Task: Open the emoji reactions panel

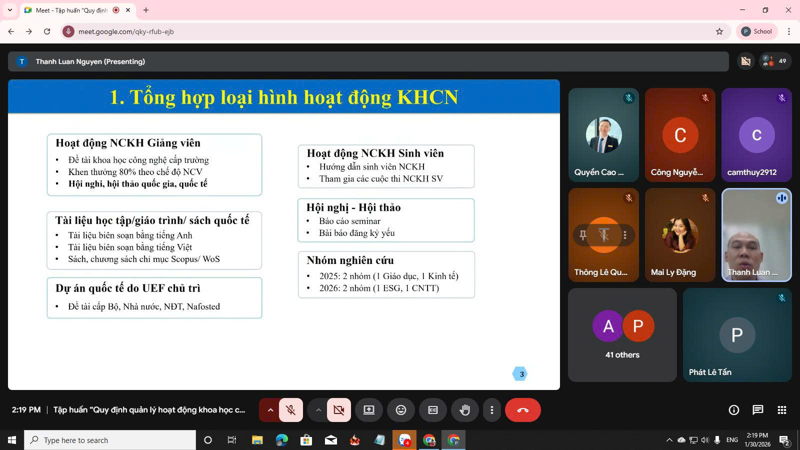Action: coord(401,410)
